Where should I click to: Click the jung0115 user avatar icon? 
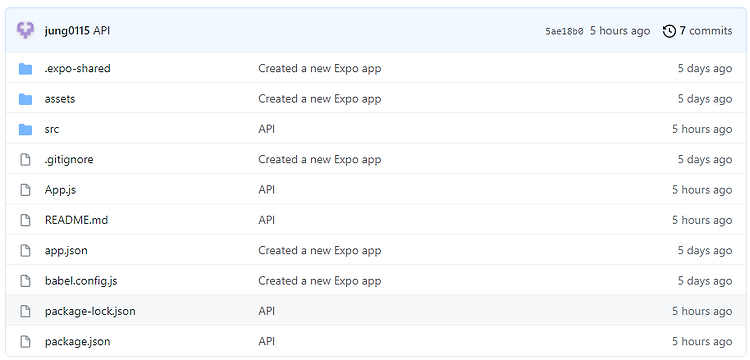tap(25, 31)
